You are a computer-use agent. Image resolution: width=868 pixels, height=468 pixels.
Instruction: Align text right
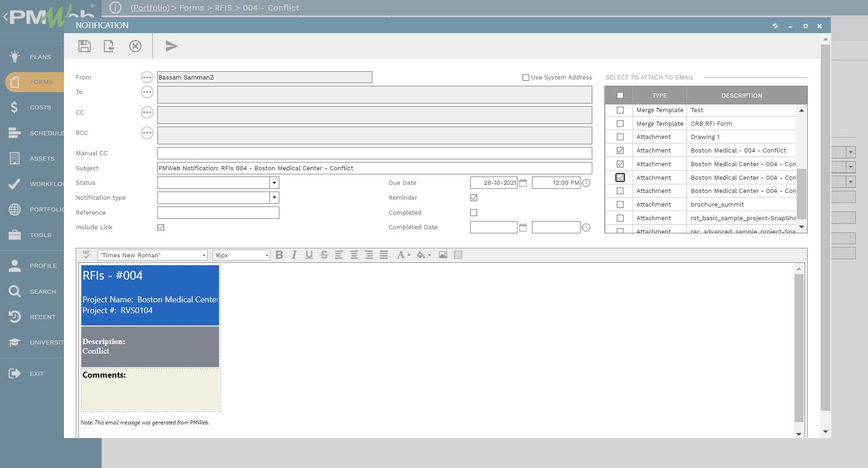pyautogui.click(x=369, y=255)
